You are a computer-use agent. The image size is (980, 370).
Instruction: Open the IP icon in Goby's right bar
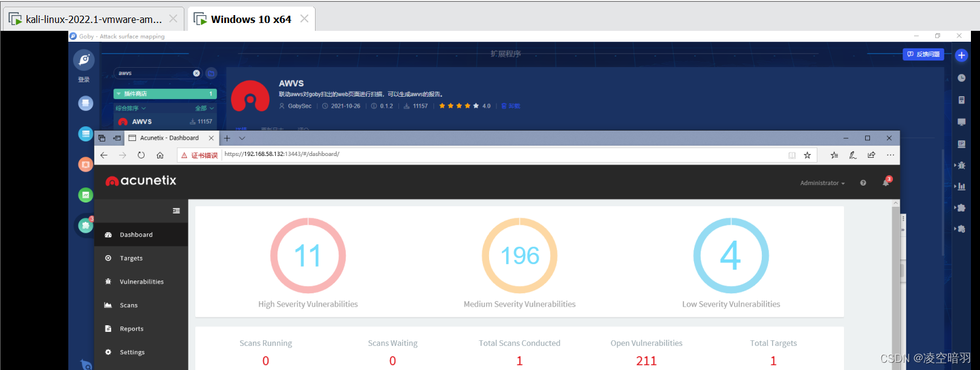tap(961, 144)
